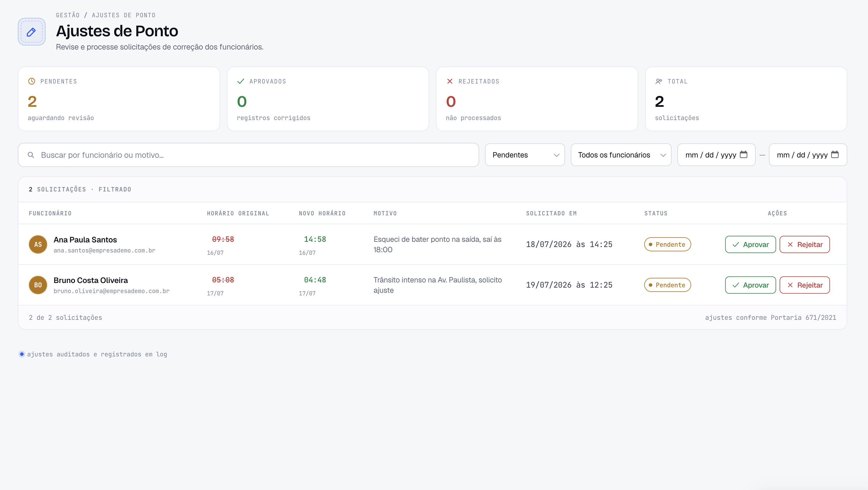
Task: Click '2 de 2 solicitações' footer text
Action: 65,318
